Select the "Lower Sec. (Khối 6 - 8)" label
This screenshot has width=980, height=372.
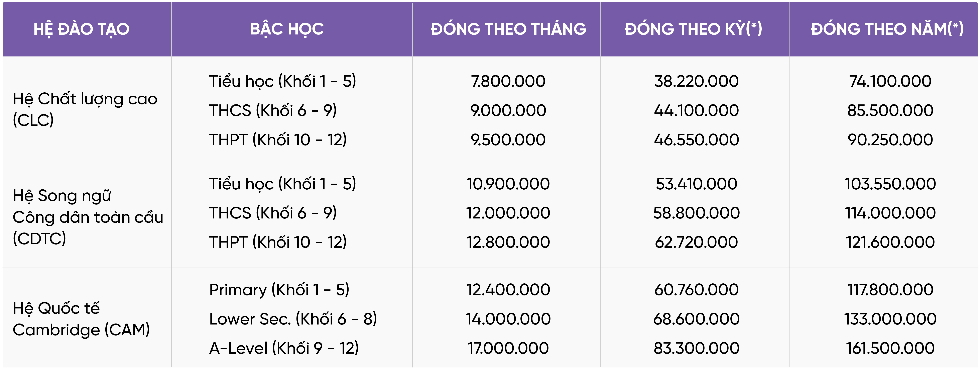point(293,319)
